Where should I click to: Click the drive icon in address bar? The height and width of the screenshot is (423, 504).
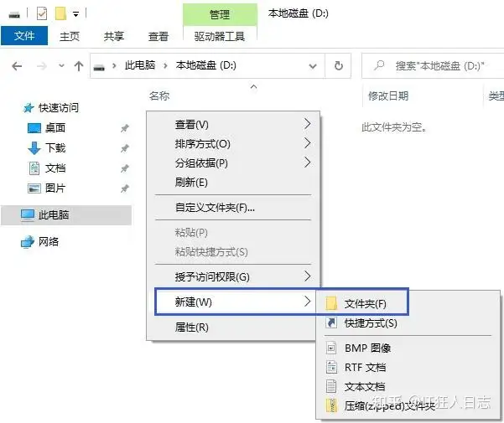tap(99, 67)
